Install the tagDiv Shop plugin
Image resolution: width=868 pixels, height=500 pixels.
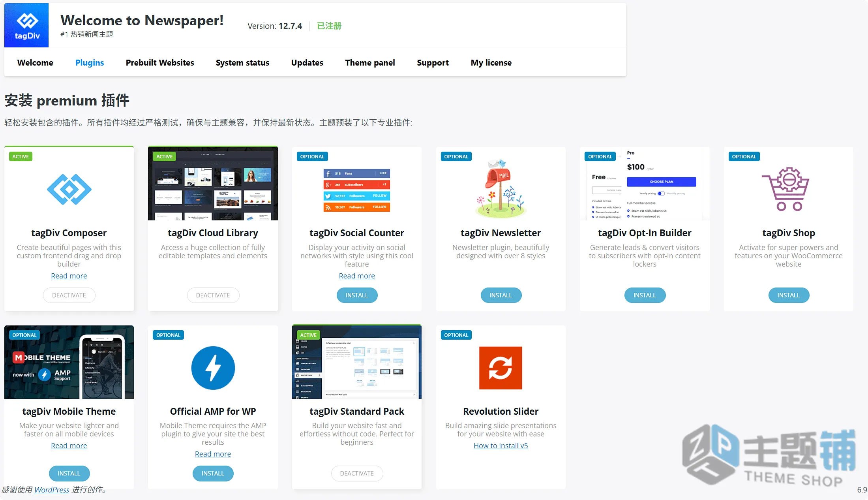pyautogui.click(x=788, y=295)
